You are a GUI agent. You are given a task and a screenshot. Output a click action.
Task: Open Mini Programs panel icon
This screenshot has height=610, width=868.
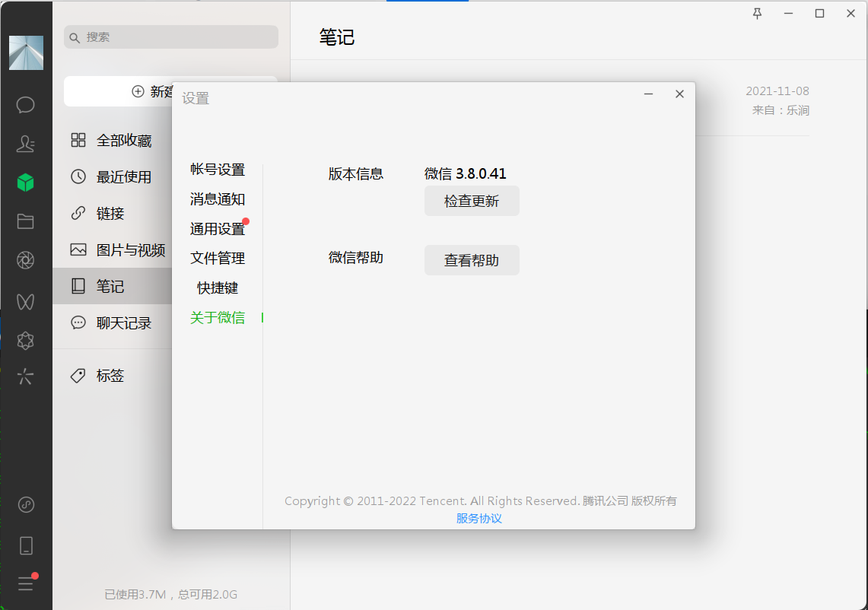pos(26,504)
